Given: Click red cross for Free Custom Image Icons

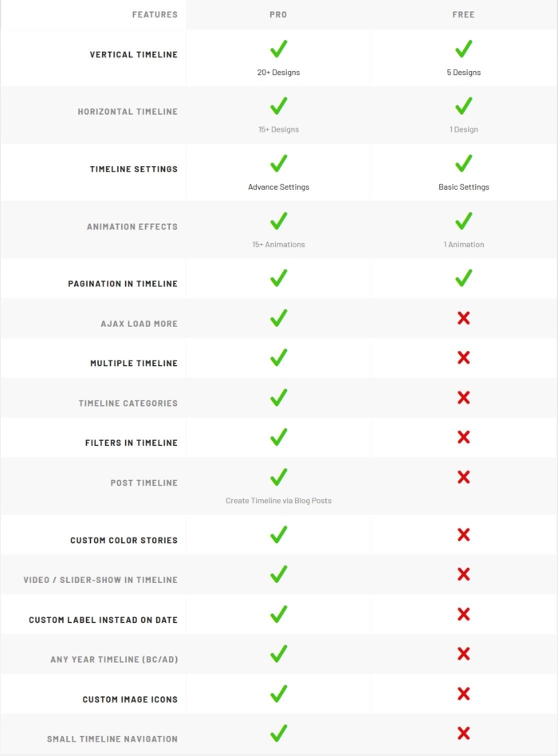Looking at the screenshot, I should (x=464, y=693).
